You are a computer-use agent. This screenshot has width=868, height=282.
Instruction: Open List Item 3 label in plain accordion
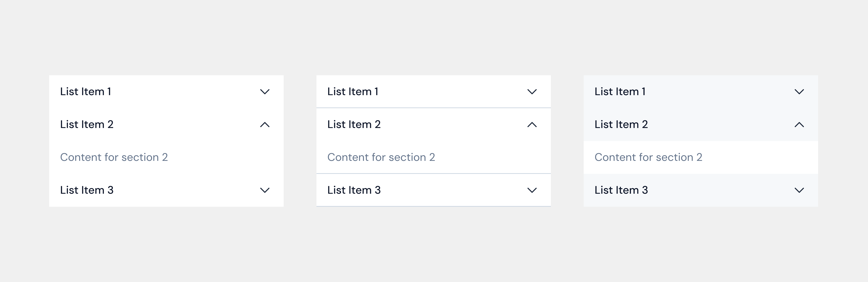tap(87, 190)
